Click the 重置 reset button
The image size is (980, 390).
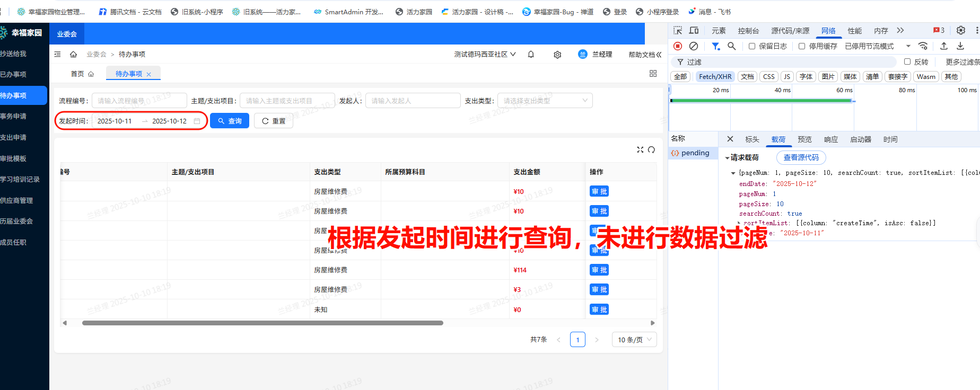[x=274, y=121]
